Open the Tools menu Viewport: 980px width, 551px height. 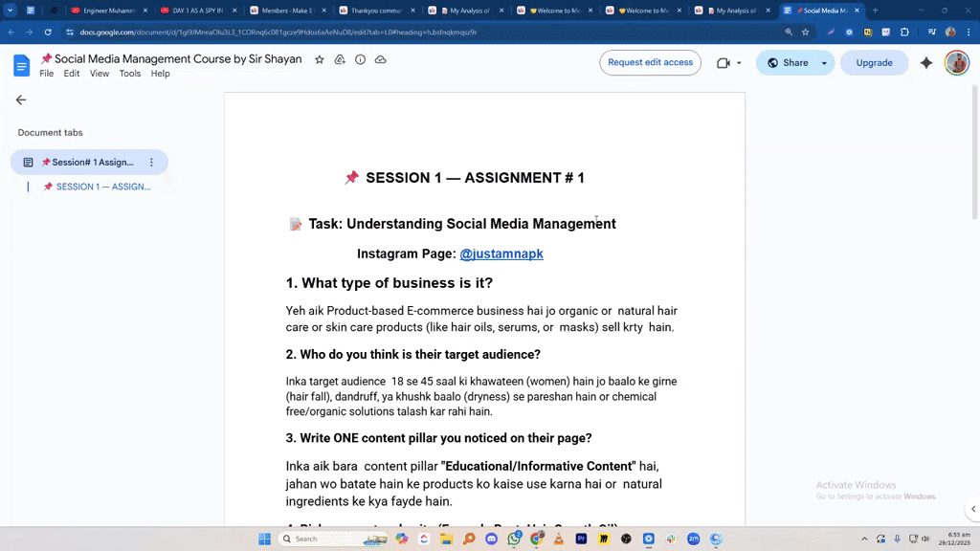pyautogui.click(x=130, y=73)
